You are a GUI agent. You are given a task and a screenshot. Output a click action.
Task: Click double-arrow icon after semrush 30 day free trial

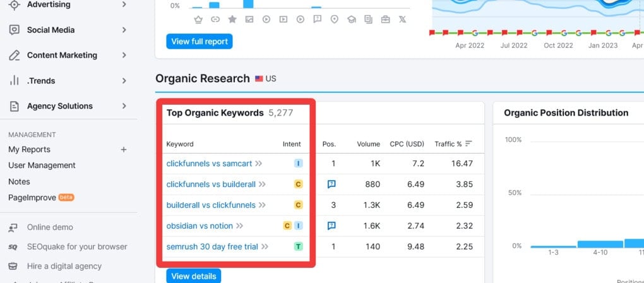[265, 247]
